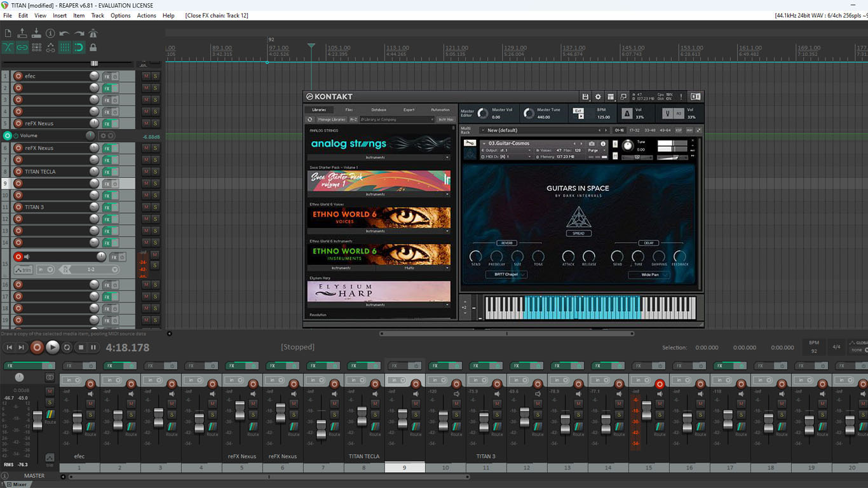Mute track 1 efec in track panel

click(x=146, y=76)
